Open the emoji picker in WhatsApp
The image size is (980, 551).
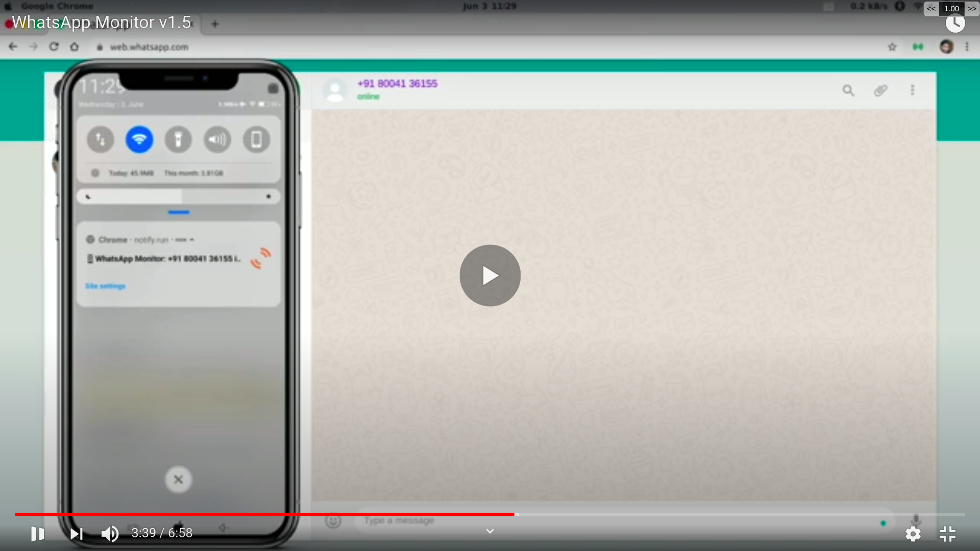[333, 521]
